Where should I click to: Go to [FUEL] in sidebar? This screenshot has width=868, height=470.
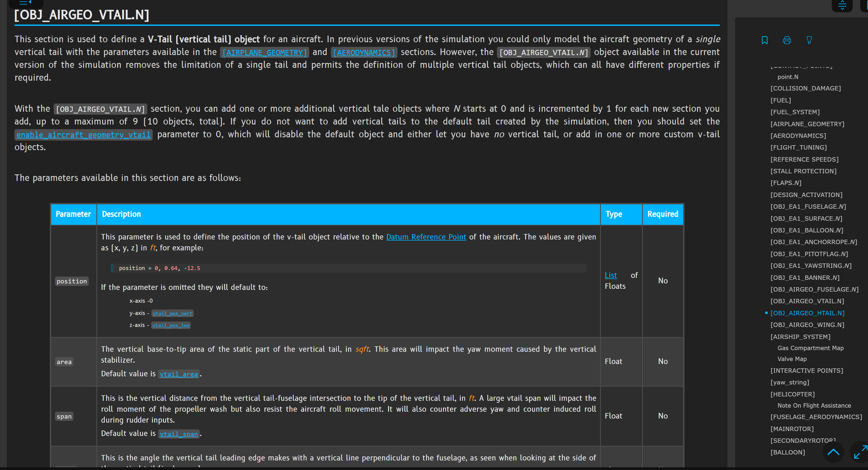tap(780, 100)
